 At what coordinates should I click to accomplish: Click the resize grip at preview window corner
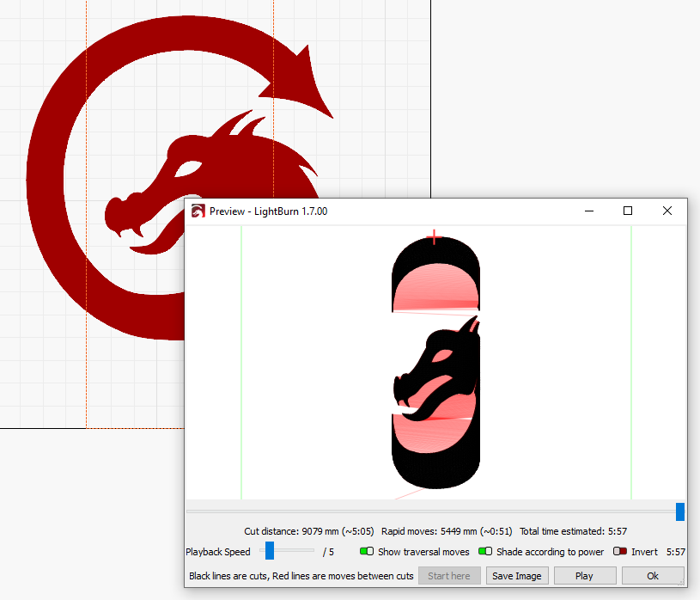coord(684,585)
